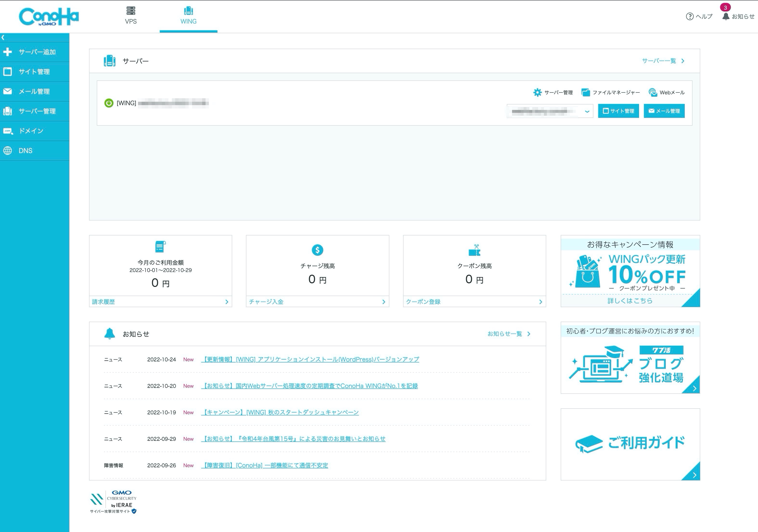758x532 pixels.
Task: Open the ConoHa WINGがNo.1を記録 news link
Action: click(x=309, y=386)
